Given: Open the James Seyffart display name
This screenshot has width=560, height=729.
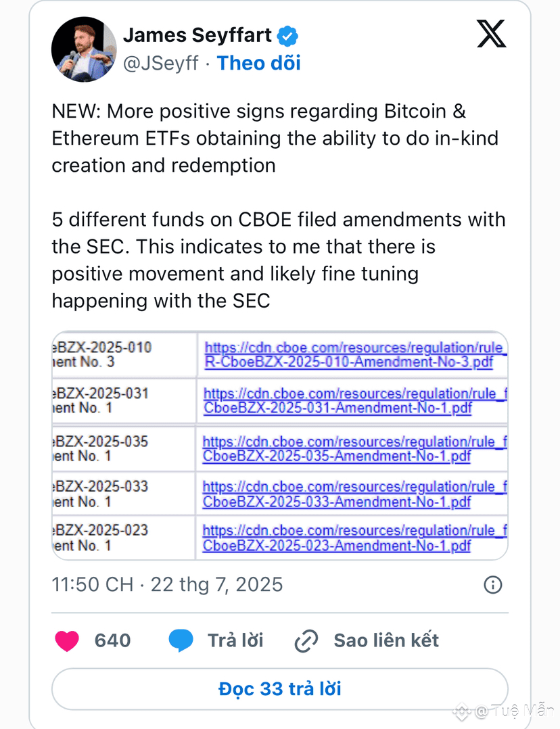Looking at the screenshot, I should pos(197,35).
